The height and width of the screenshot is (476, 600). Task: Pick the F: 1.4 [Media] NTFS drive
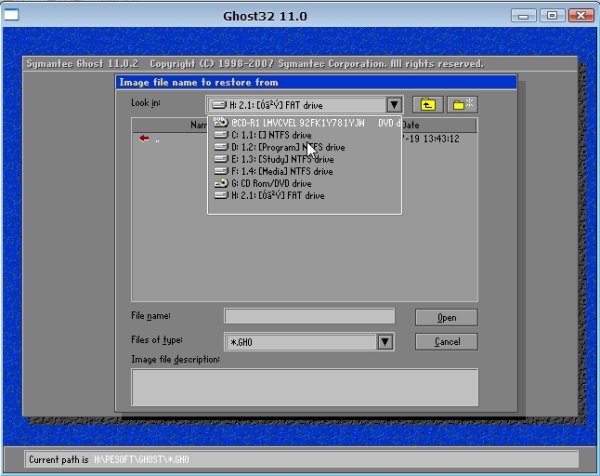pos(275,171)
